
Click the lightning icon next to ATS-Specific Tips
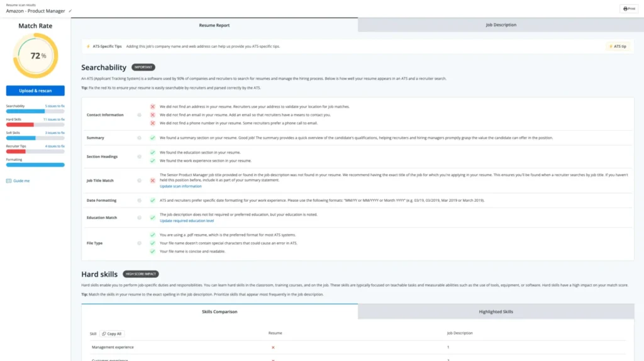pos(88,47)
